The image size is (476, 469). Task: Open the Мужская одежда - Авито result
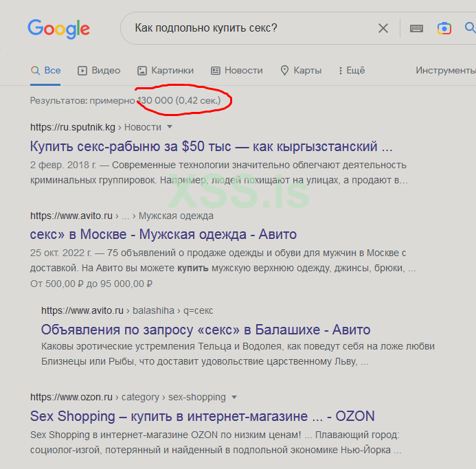(163, 234)
